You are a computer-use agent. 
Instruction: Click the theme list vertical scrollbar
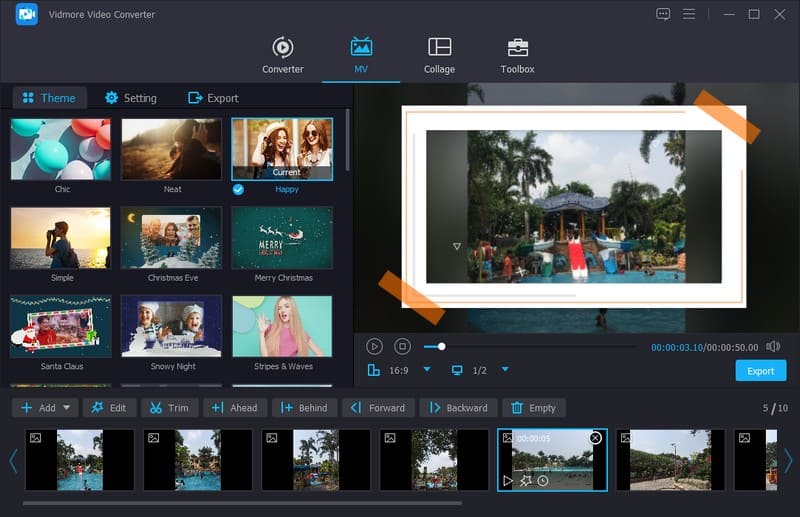point(347,140)
